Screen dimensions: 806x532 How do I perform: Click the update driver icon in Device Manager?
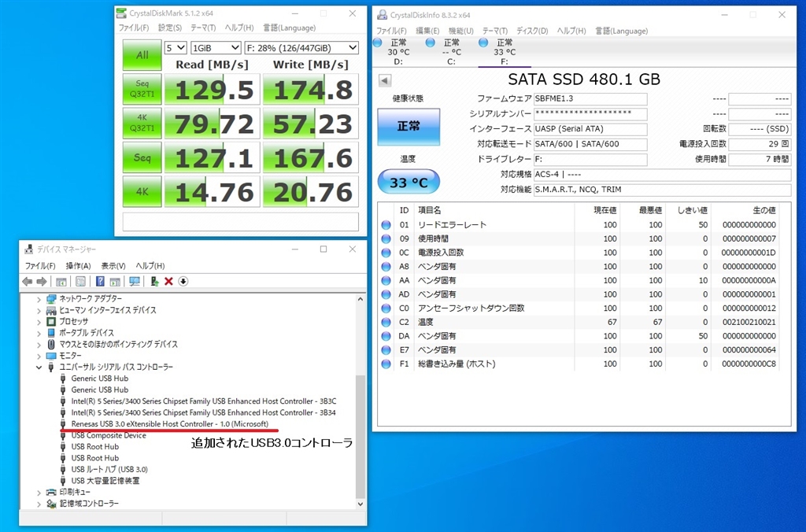point(153,281)
